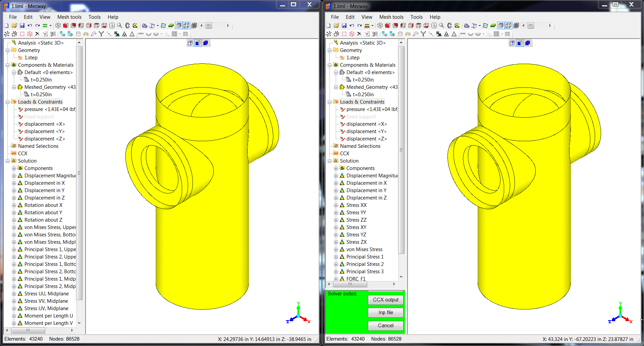Click Zoom to fit in left window
This screenshot has height=346, width=644.
(x=112, y=25)
